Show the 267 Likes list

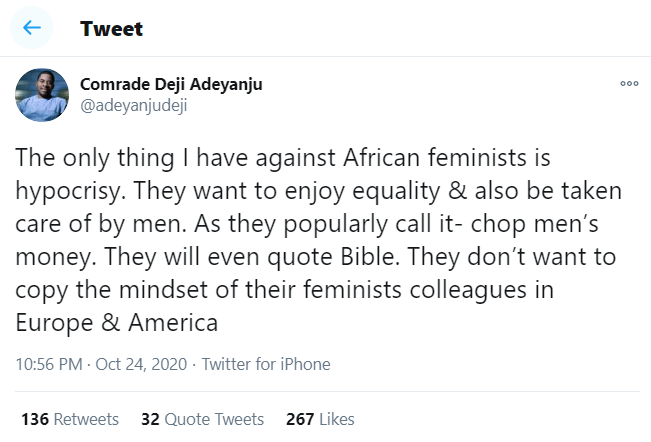click(x=320, y=419)
